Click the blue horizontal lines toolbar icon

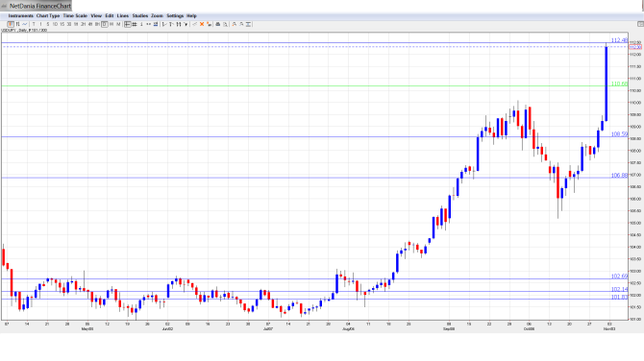156,24
